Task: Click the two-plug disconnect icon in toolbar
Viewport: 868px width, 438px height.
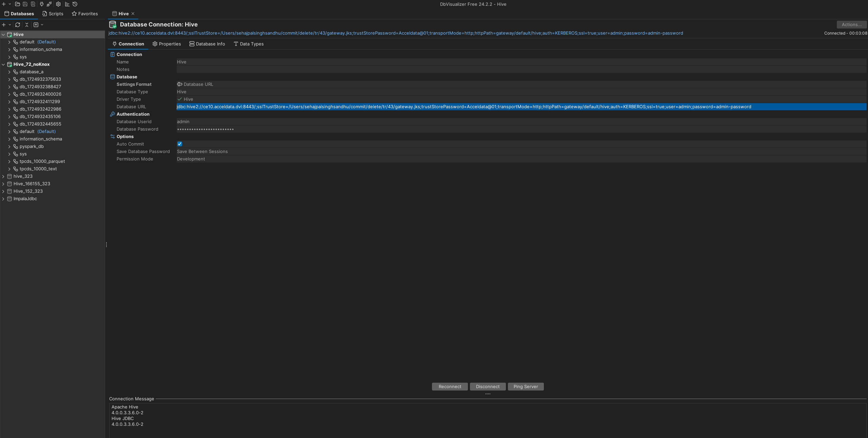Action: [49, 4]
